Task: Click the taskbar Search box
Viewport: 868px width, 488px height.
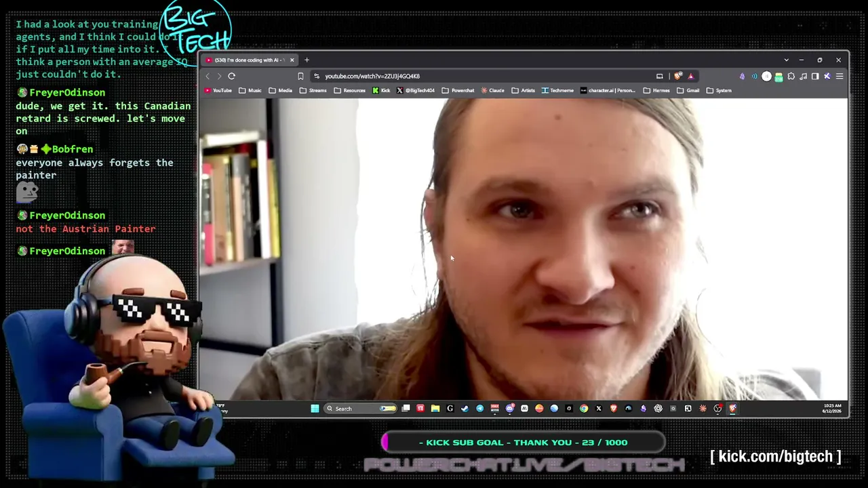Action: [360, 409]
